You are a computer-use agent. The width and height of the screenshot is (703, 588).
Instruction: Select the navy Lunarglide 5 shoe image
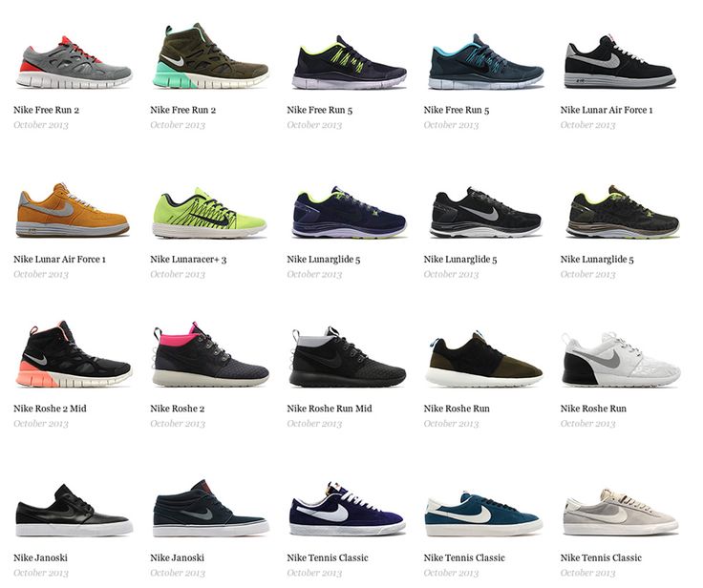350,212
